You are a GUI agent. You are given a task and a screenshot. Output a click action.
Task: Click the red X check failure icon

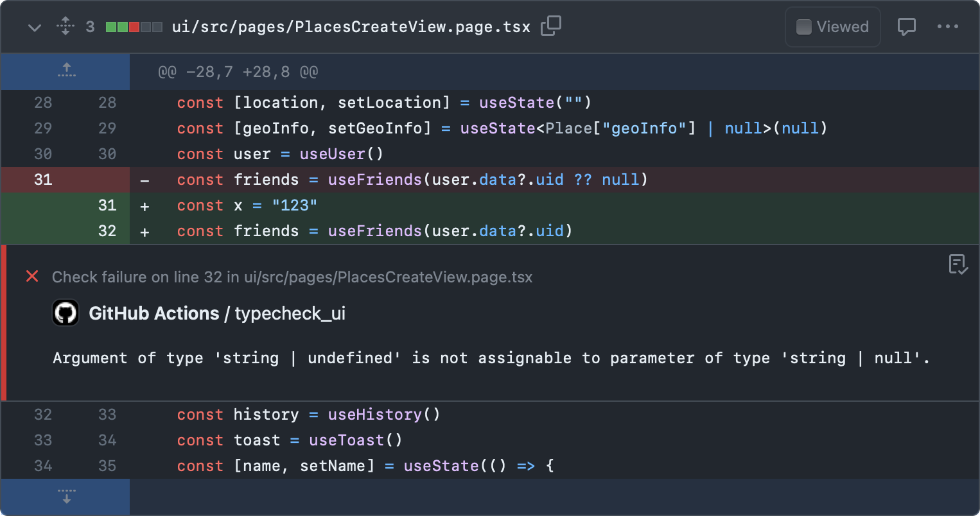click(32, 277)
